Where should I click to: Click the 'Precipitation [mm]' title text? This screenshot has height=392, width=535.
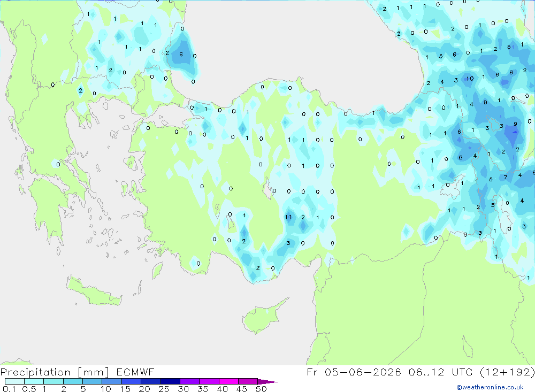click(55, 372)
